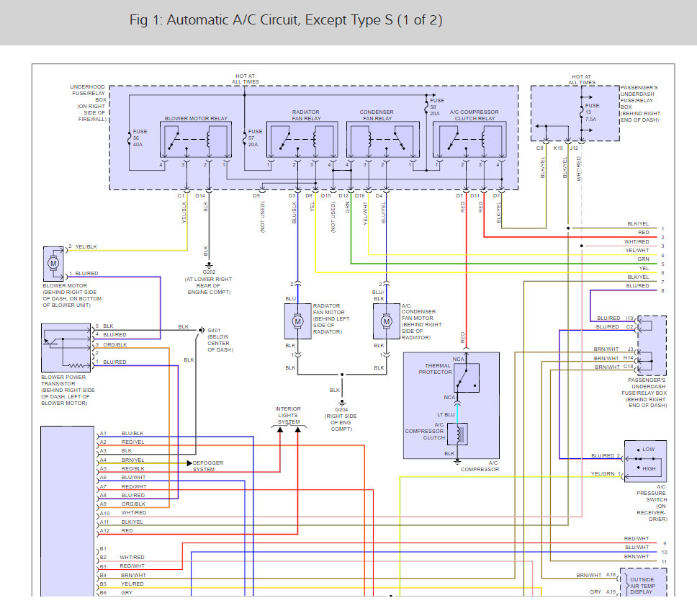The height and width of the screenshot is (616, 697).
Task: Click the blower motor M symbol
Action: (x=54, y=263)
